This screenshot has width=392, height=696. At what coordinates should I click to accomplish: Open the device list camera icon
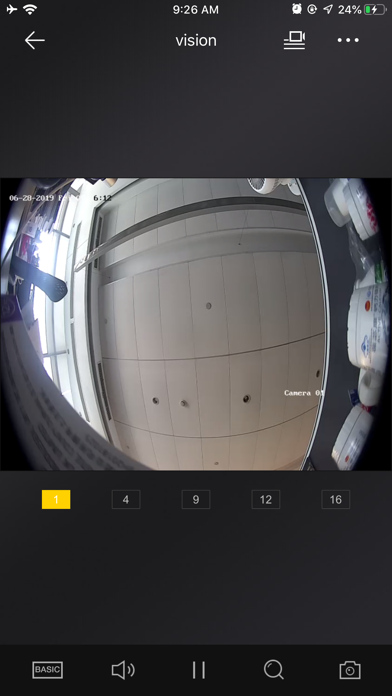[x=294, y=40]
